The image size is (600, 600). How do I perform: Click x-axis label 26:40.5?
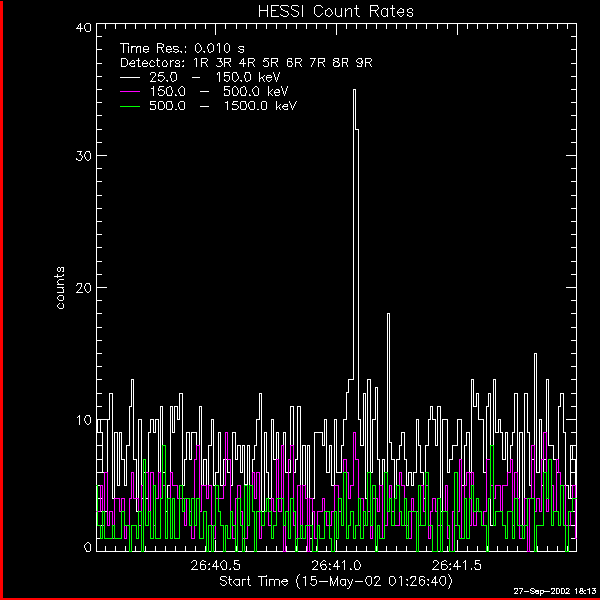click(x=215, y=565)
